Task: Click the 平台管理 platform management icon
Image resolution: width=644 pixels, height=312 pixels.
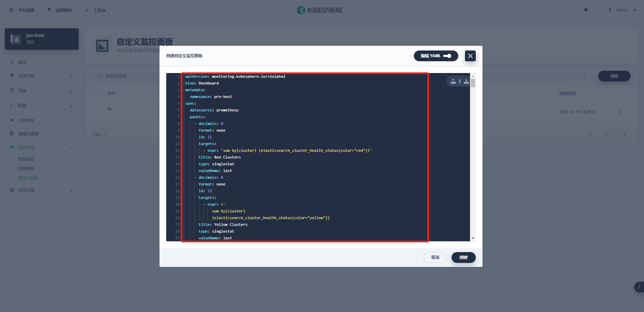Action: [22, 10]
